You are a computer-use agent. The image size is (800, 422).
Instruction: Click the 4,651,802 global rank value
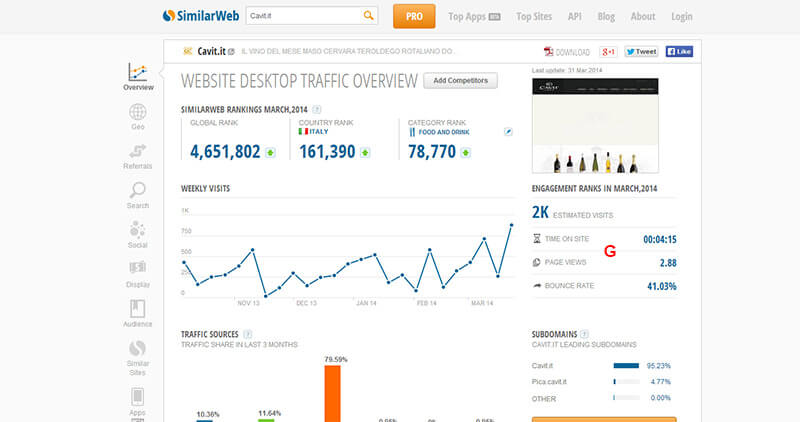pyautogui.click(x=225, y=152)
